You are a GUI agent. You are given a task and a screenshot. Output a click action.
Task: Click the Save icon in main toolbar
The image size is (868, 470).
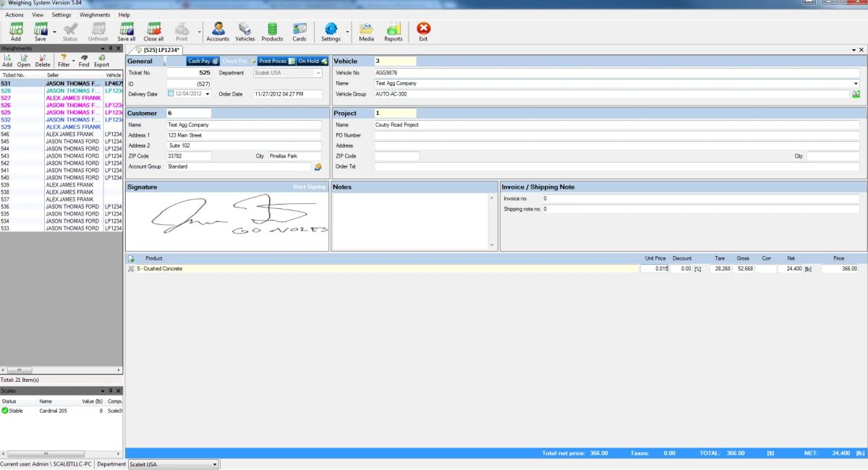click(x=40, y=31)
